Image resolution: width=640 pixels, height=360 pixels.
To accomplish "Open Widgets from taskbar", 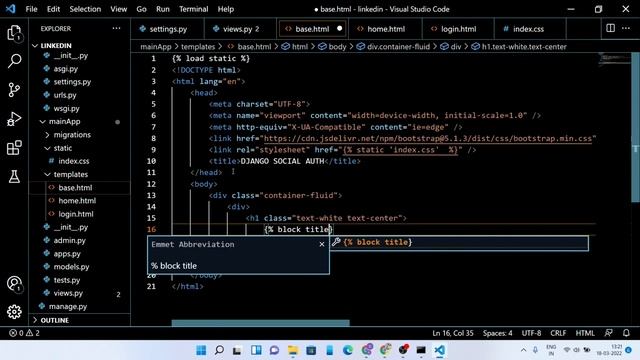I will 256,350.
